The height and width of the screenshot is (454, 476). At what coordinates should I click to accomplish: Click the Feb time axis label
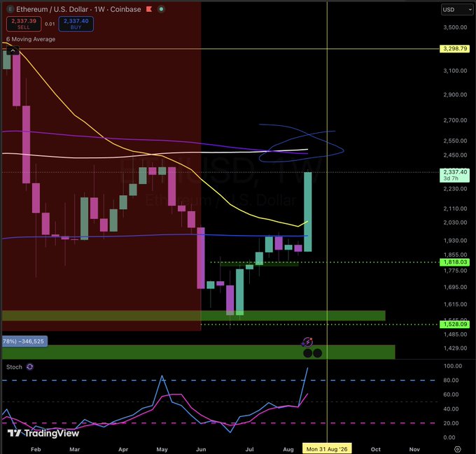click(x=36, y=449)
